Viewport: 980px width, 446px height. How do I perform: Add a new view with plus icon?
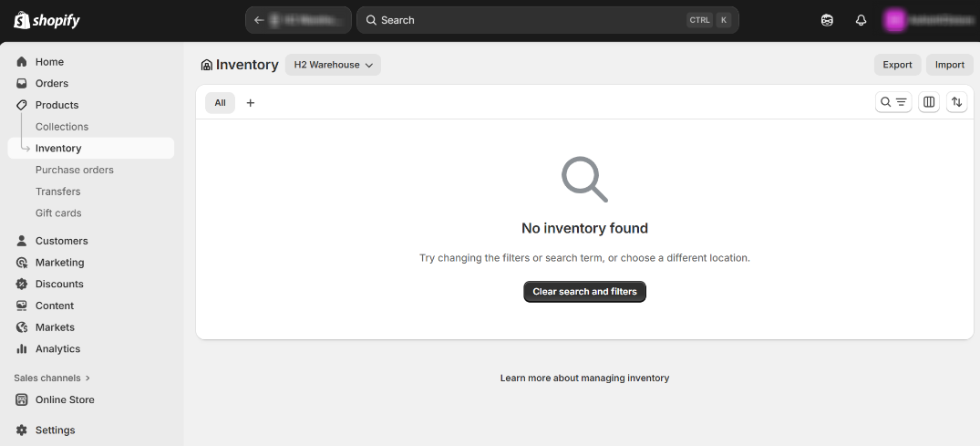251,103
